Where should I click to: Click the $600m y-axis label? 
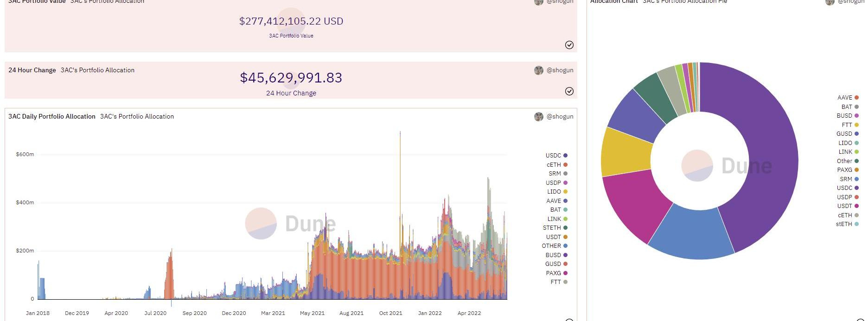[x=25, y=154]
